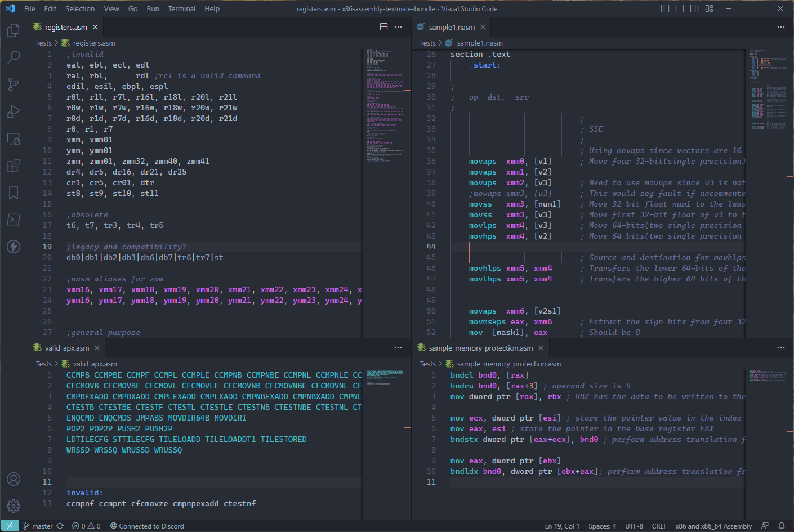Screen dimensions: 794x532
Task: Click Tests breadcrumb above registers.asm editor
Action: click(43, 43)
